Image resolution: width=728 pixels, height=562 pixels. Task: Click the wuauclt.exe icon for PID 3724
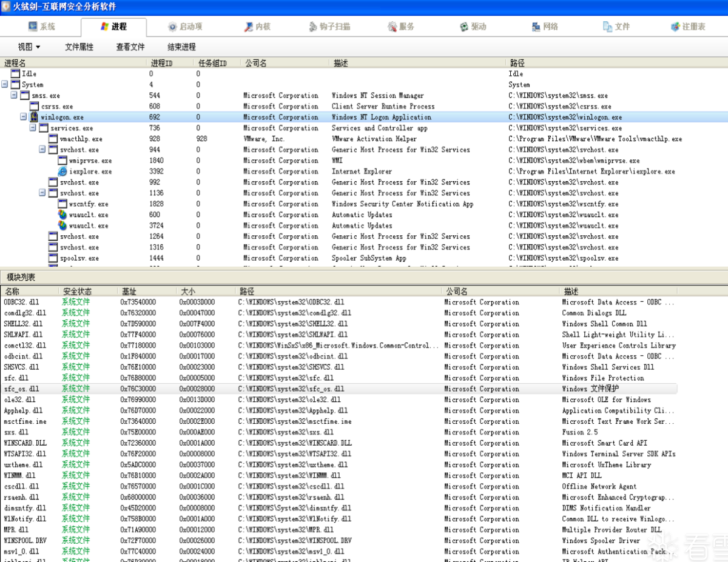pyautogui.click(x=63, y=226)
